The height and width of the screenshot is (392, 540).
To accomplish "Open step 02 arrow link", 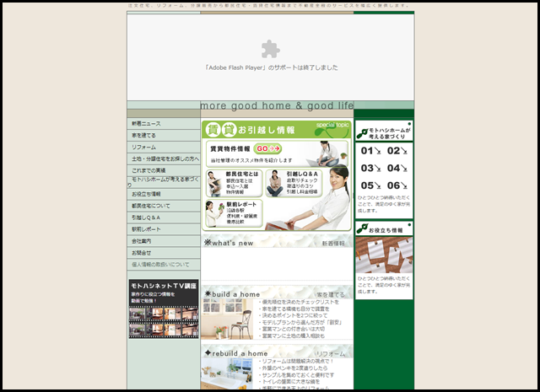I will (x=397, y=151).
